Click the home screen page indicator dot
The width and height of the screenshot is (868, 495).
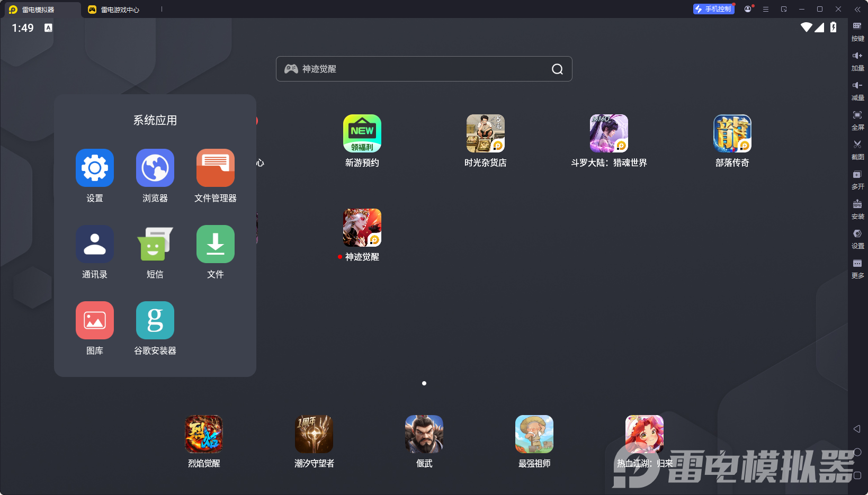click(x=424, y=383)
